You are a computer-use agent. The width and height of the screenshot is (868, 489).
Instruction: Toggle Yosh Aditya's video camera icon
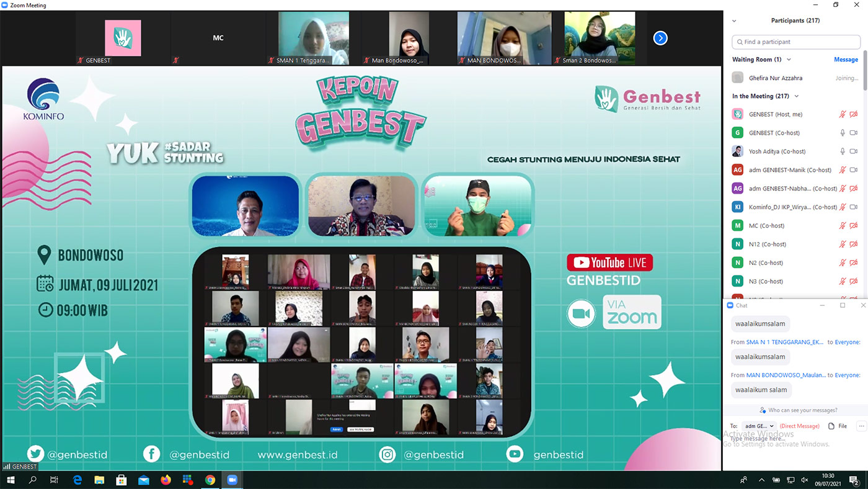[854, 151]
